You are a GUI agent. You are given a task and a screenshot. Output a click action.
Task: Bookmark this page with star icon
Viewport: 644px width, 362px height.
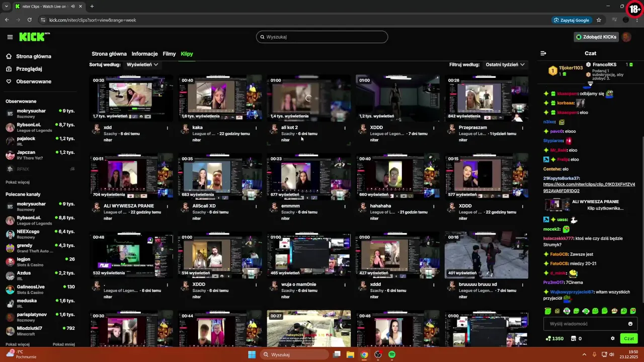[599, 20]
